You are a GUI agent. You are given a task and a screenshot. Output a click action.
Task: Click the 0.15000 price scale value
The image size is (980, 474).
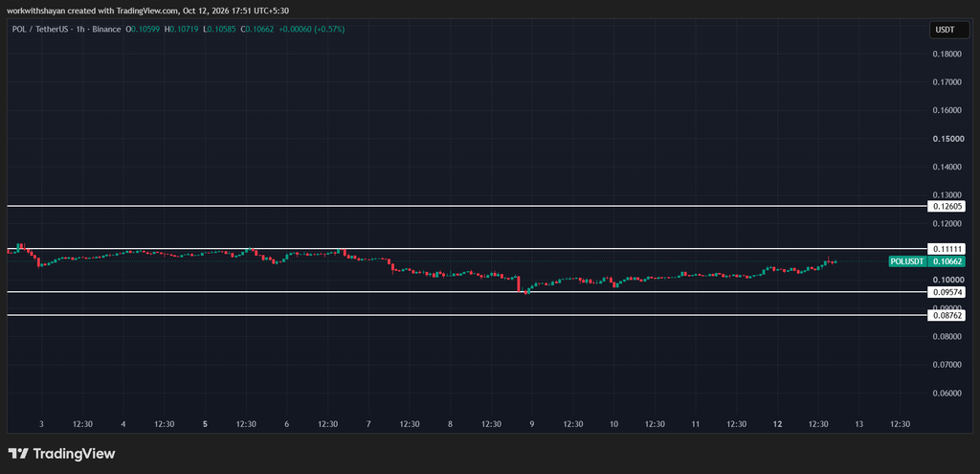point(947,139)
